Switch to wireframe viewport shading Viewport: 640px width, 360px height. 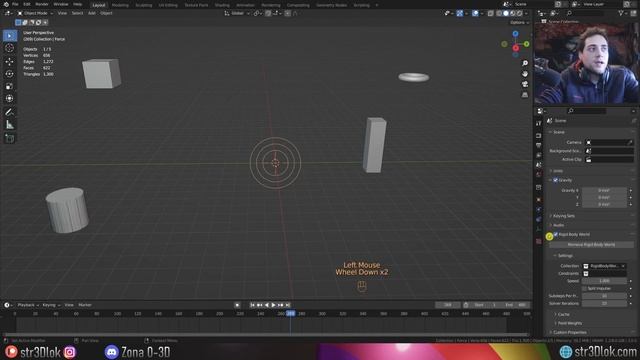tap(499, 13)
